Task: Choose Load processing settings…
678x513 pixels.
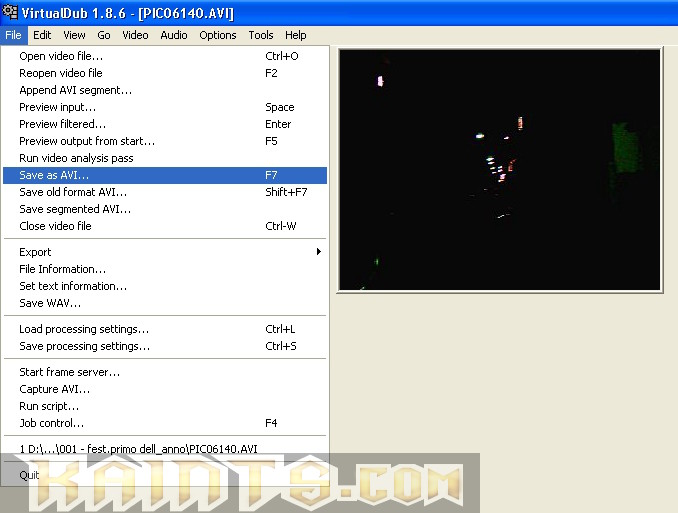Action: click(x=165, y=329)
